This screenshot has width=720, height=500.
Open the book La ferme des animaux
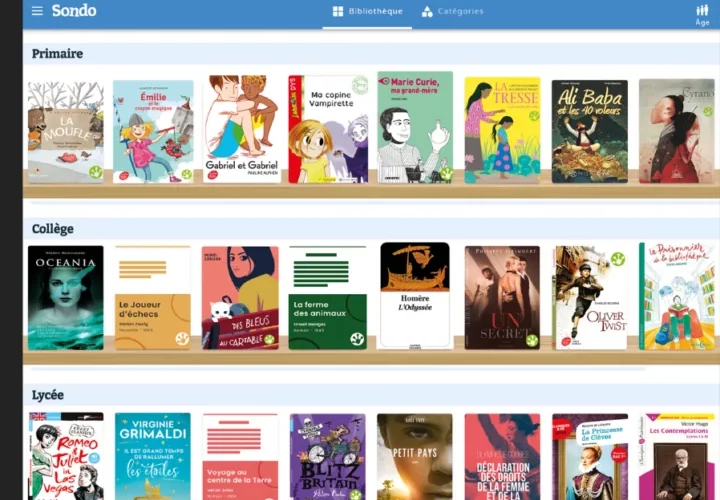(328, 298)
